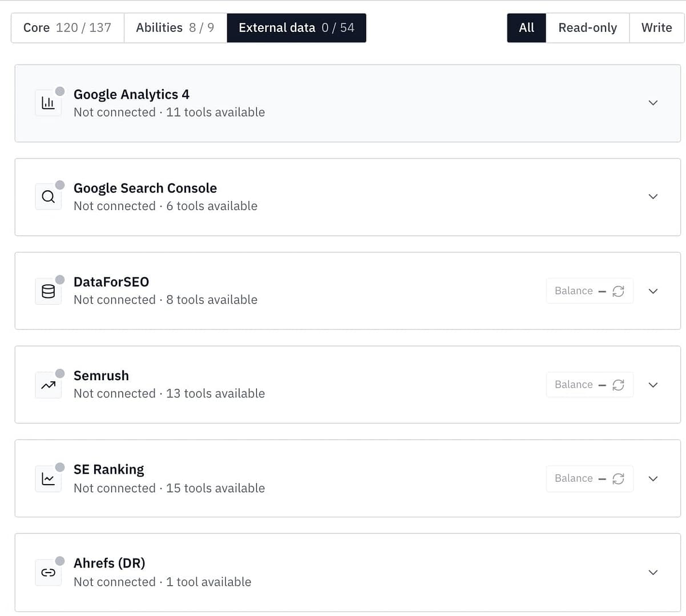Click the SE Ranking title
This screenshot has width=686, height=616.
108,470
